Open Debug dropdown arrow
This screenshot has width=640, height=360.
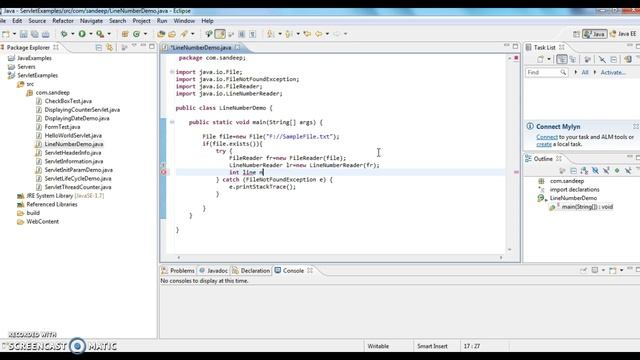pyautogui.click(x=73, y=34)
